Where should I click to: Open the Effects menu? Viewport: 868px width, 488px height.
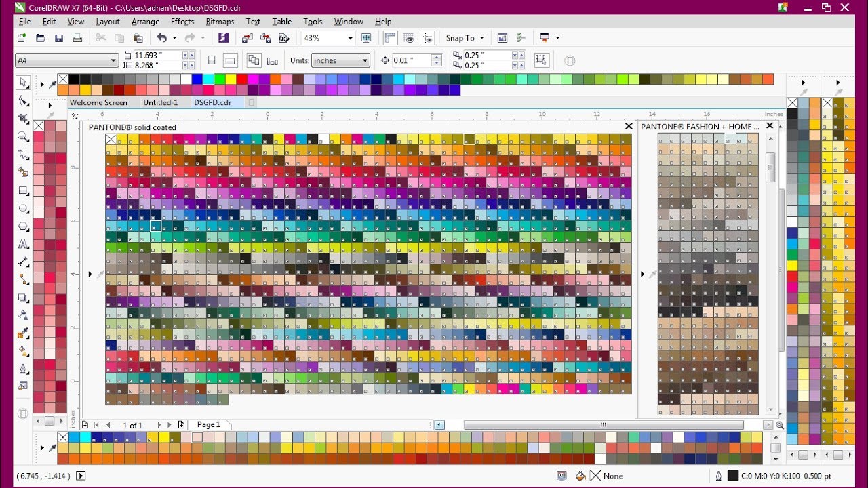click(x=182, y=22)
